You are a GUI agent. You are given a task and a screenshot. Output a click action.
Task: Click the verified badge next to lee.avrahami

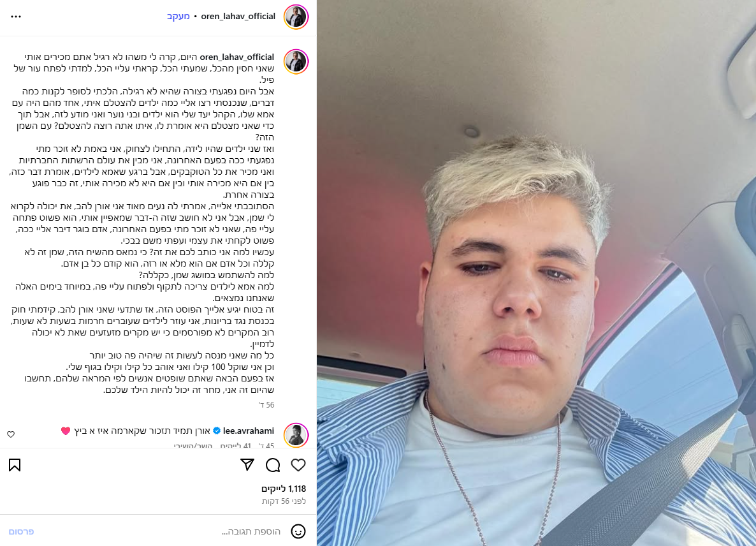point(217,431)
